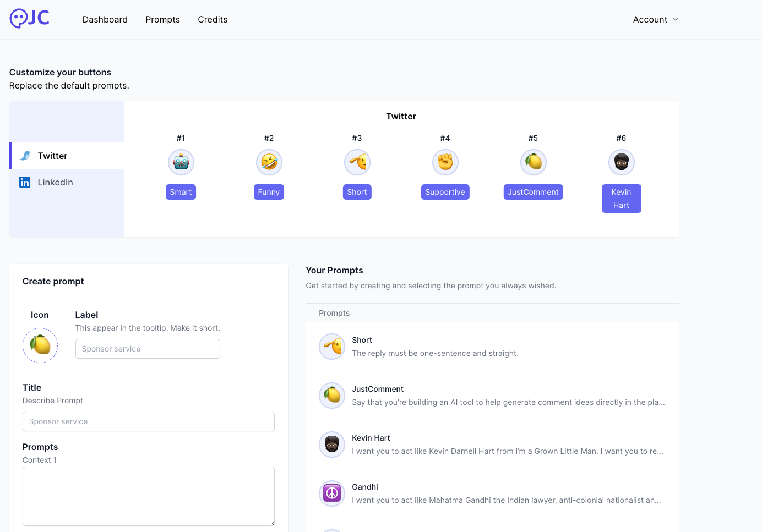
Task: Select the raised fist icon in slot #4
Action: tap(445, 162)
